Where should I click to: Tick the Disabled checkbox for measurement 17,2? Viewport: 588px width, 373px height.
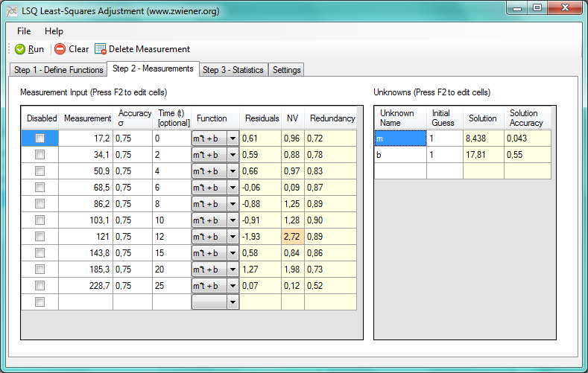pos(40,138)
